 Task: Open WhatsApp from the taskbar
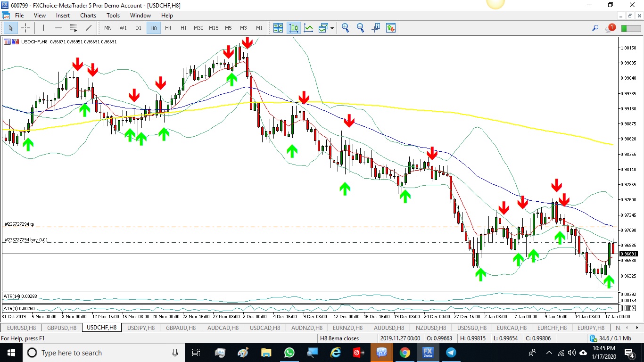tap(289, 353)
